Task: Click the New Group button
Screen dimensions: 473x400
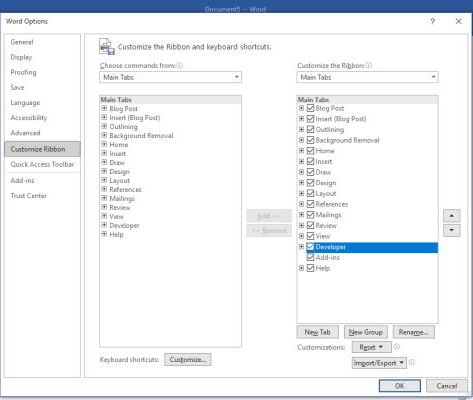Action: coord(366,332)
